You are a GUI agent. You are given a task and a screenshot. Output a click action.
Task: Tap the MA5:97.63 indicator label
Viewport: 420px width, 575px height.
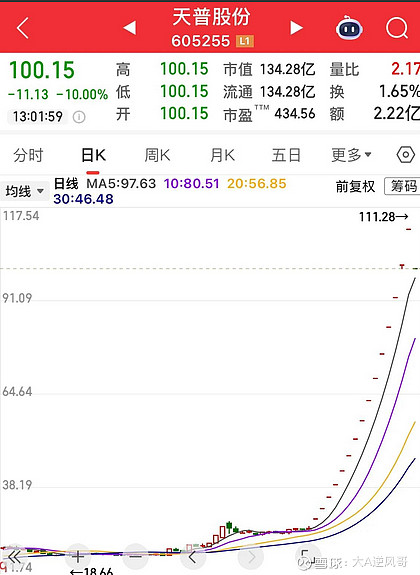tap(121, 183)
